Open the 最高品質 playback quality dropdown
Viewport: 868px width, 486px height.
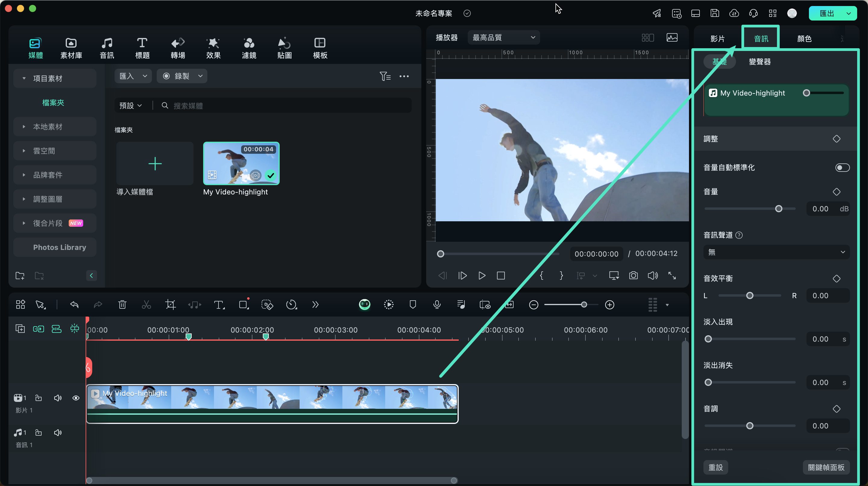click(503, 37)
